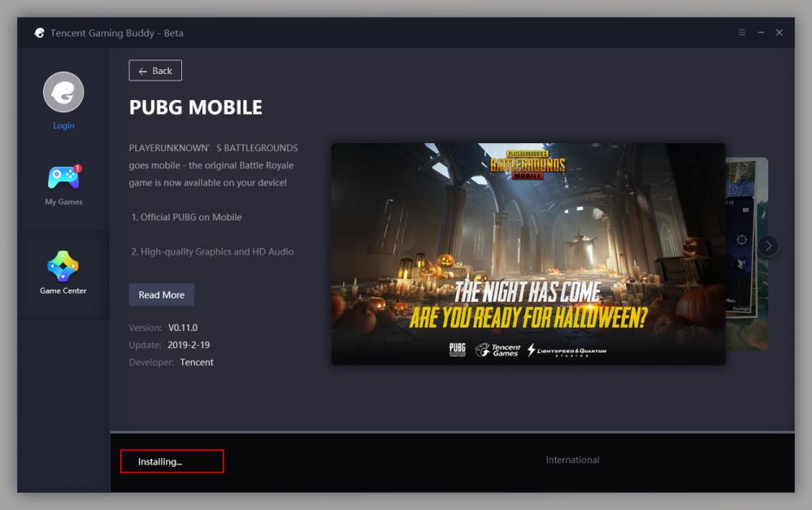
Task: Click the Tencent Gaming Buddy logo icon
Action: [39, 33]
